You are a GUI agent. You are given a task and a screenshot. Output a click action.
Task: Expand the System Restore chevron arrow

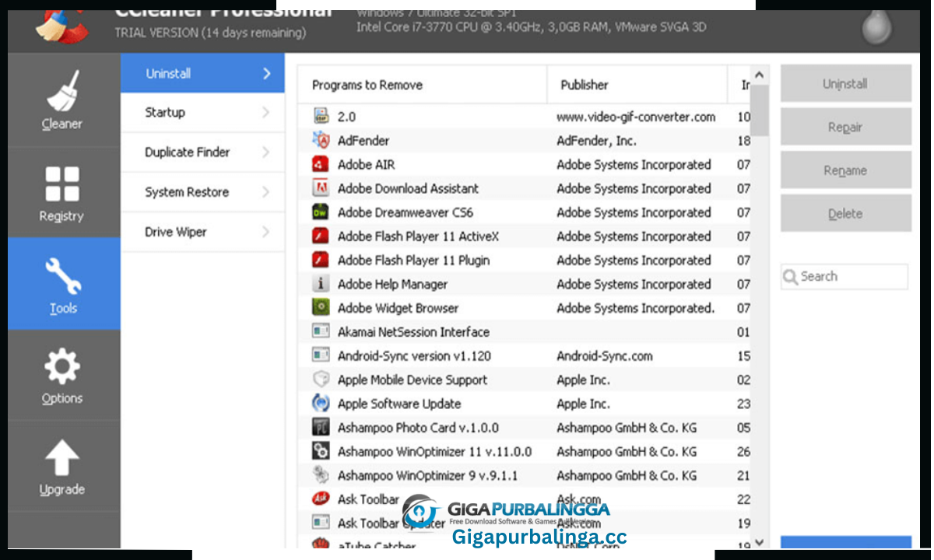pyautogui.click(x=266, y=192)
